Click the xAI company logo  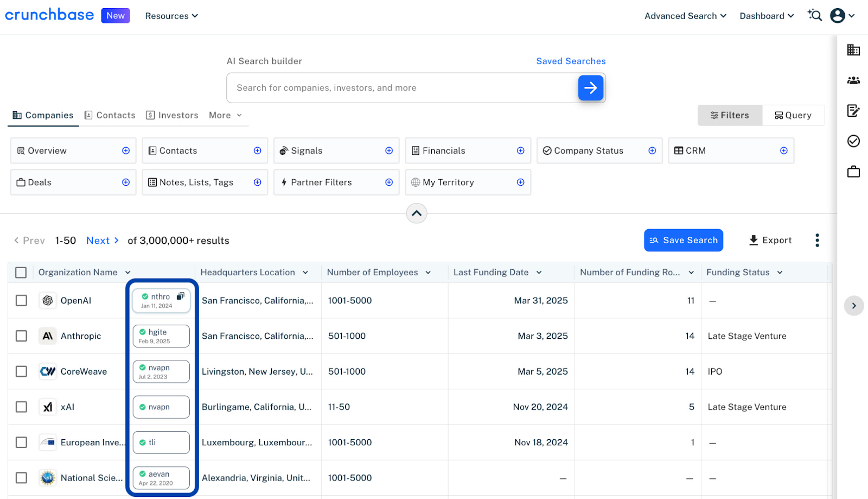pos(48,407)
